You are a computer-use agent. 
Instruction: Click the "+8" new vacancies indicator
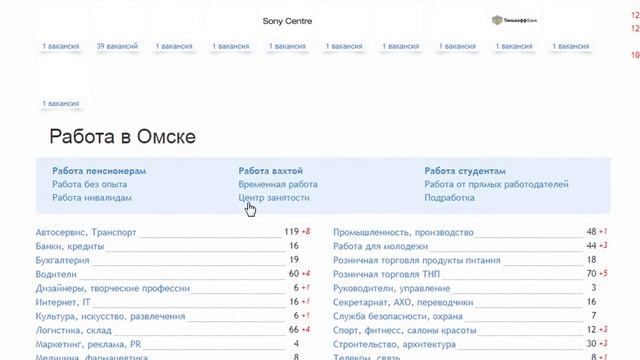coord(306,231)
